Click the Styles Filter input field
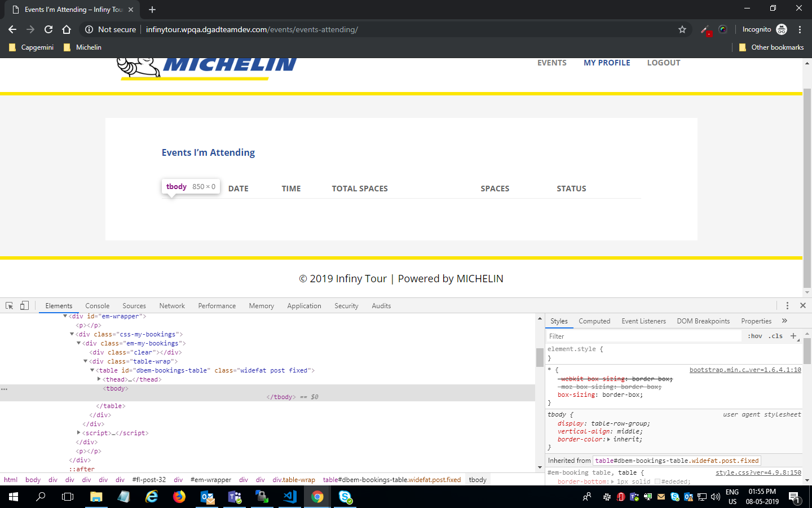The image size is (812, 508). (x=644, y=336)
